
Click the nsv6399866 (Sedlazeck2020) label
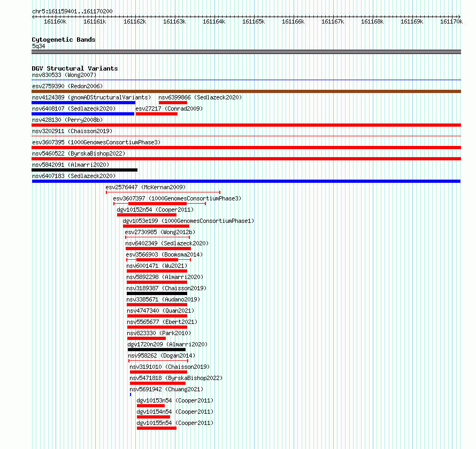200,97
